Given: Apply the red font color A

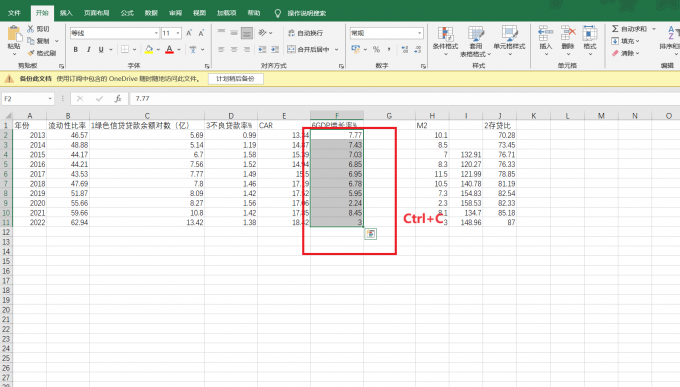Looking at the screenshot, I should point(170,49).
